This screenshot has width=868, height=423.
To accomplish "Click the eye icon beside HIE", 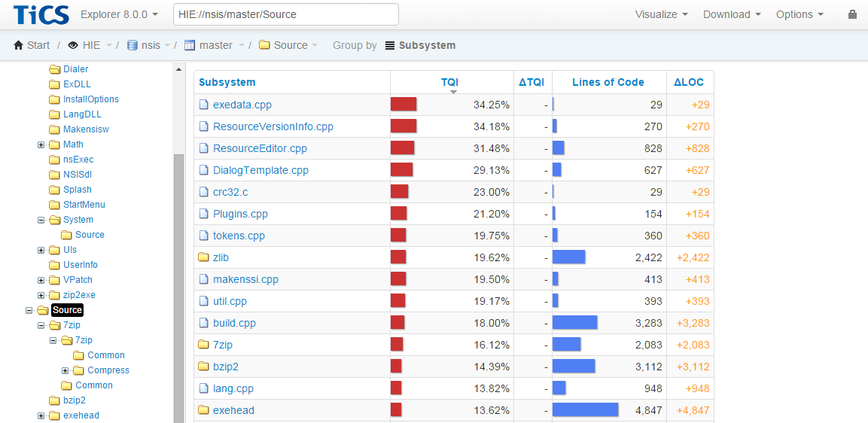I will pos(73,45).
